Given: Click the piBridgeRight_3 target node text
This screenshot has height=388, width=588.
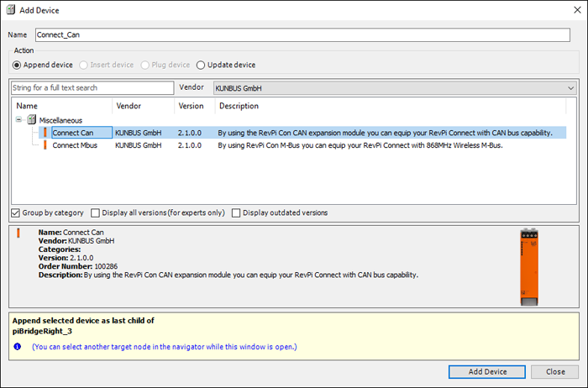Looking at the screenshot, I should [x=42, y=332].
